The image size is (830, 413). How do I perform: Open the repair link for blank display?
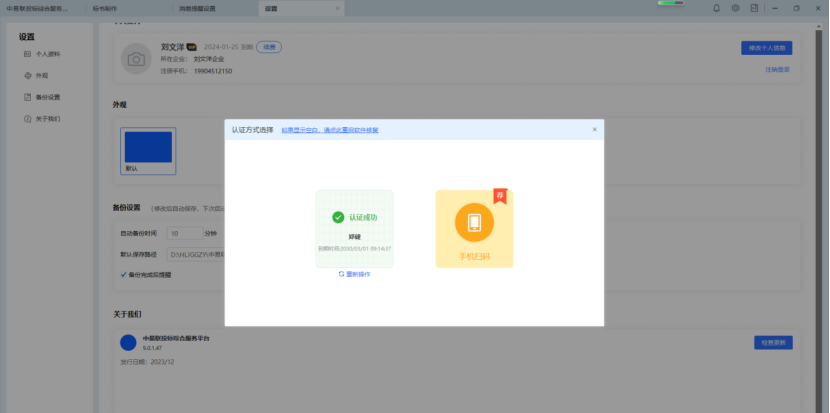click(329, 130)
